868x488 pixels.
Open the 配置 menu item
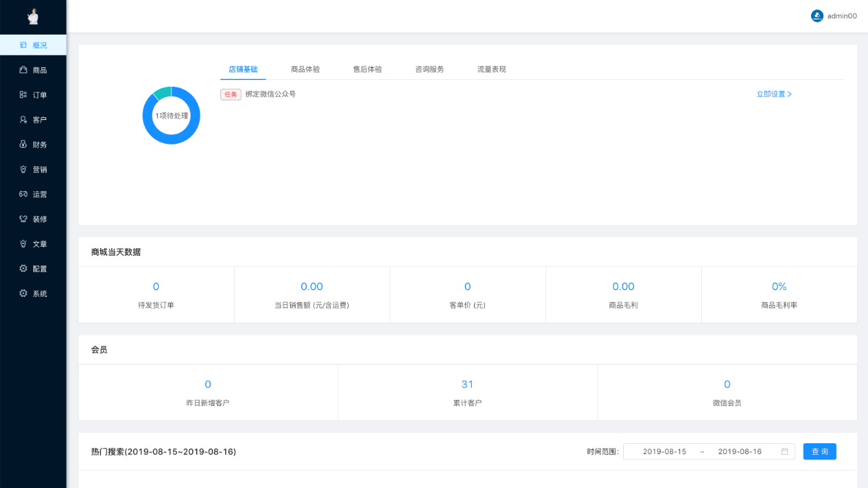tap(33, 268)
